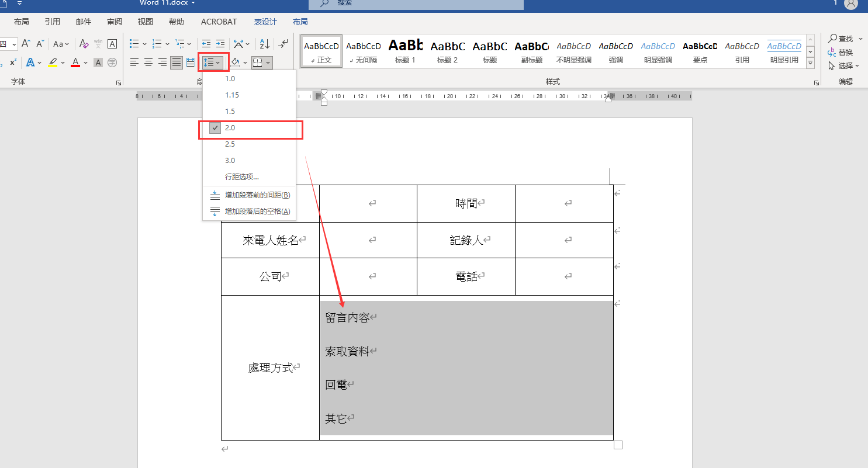Apply the 无间隔 style
Viewport: 868px width, 468px height.
(x=364, y=51)
